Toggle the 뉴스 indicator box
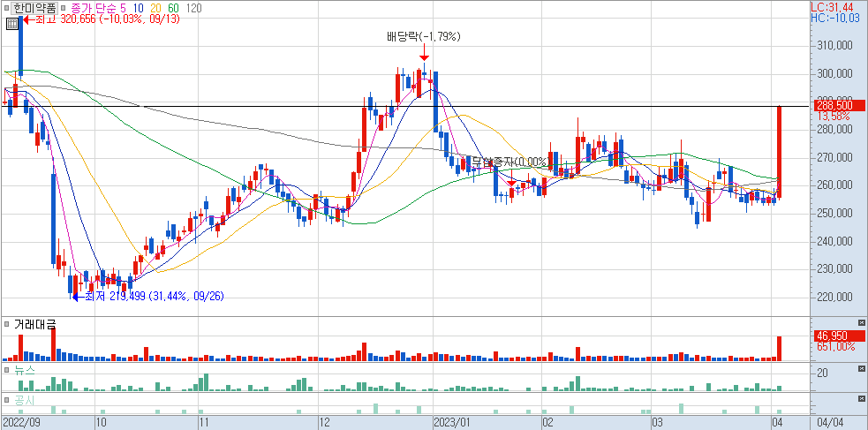The width and height of the screenshot is (868, 430). click(x=6, y=368)
